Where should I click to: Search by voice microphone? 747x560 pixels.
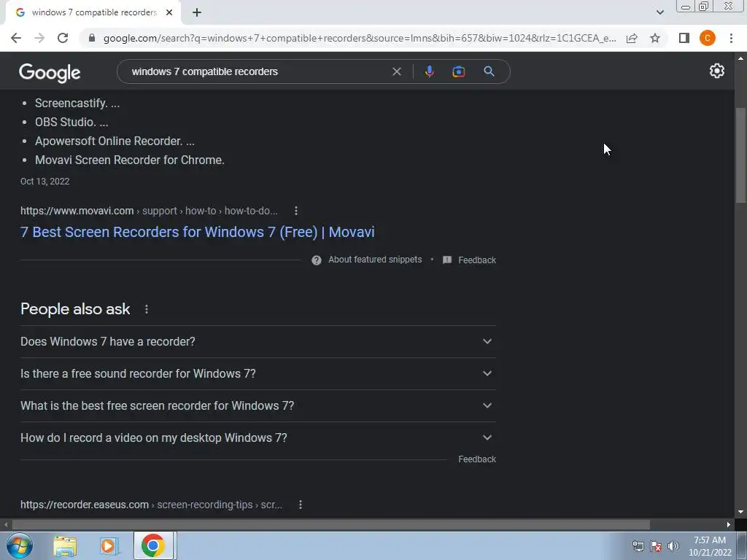429,71
